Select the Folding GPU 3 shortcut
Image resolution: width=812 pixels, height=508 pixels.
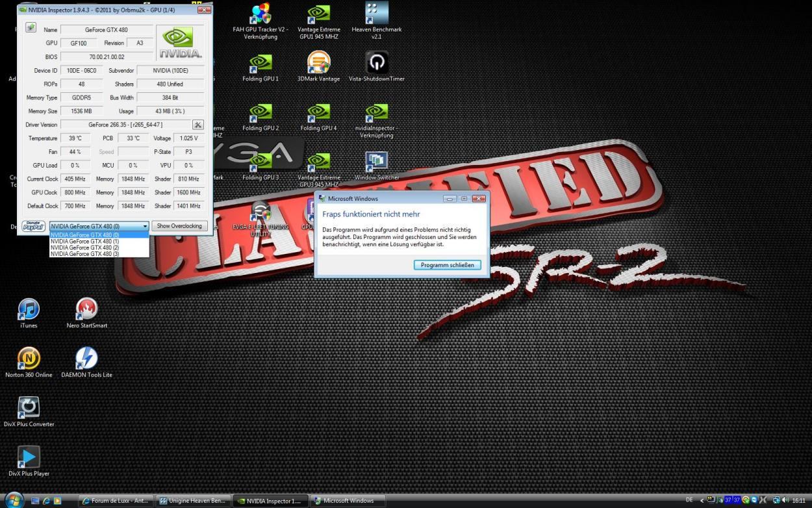coord(260,166)
